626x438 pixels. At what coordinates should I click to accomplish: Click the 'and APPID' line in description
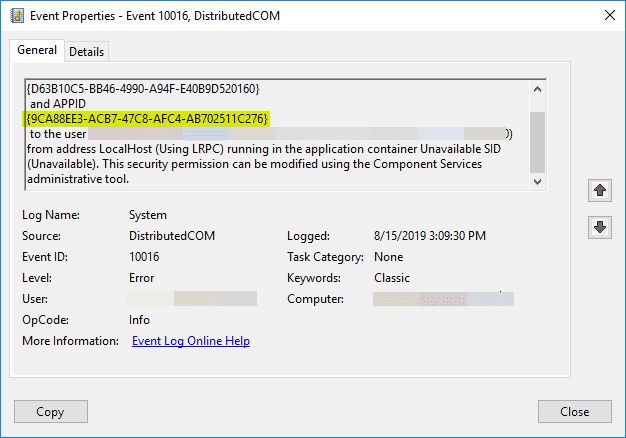pyautogui.click(x=58, y=104)
